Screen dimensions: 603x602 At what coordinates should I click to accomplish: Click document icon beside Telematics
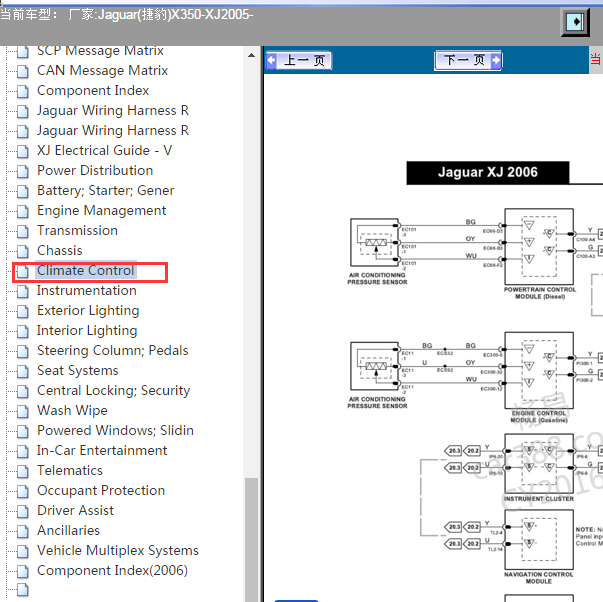click(23, 471)
